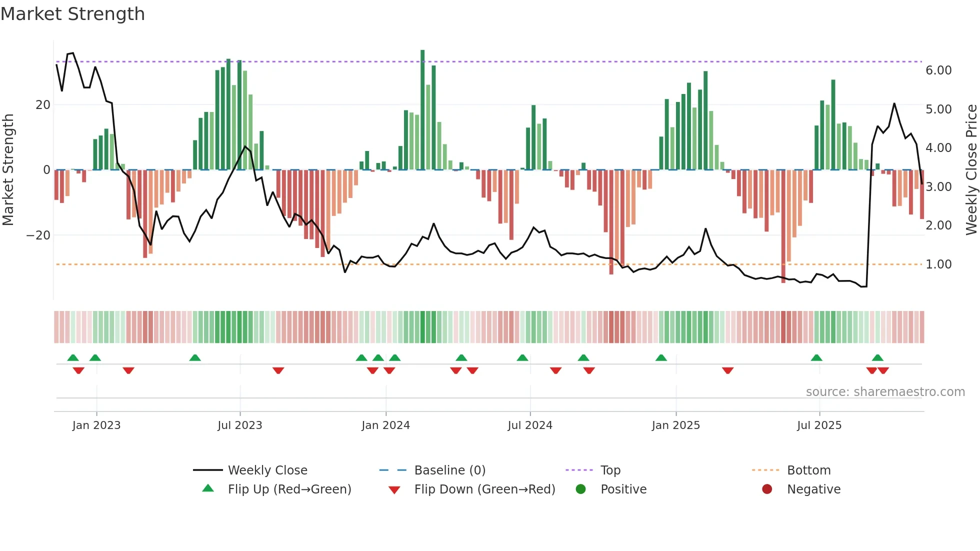Click the flip-down marker near Aug 2024
980x551 pixels.
point(556,370)
